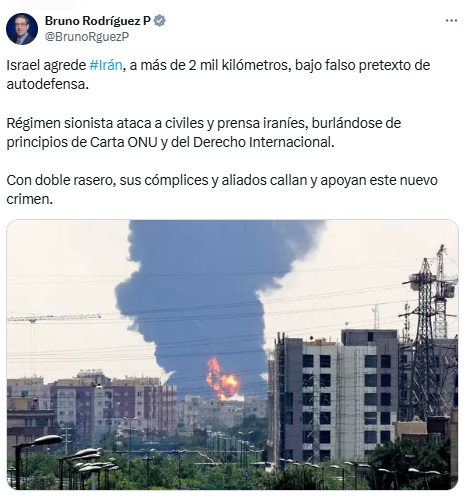Screen dimensions: 469x503
Task: Open Bruno Rodríguez P's profile avatar
Action: click(x=22, y=29)
